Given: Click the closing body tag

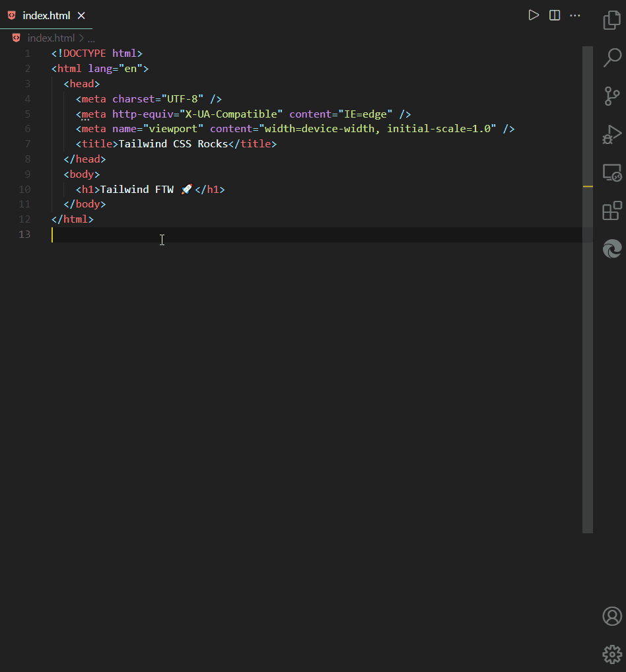Looking at the screenshot, I should tap(85, 204).
